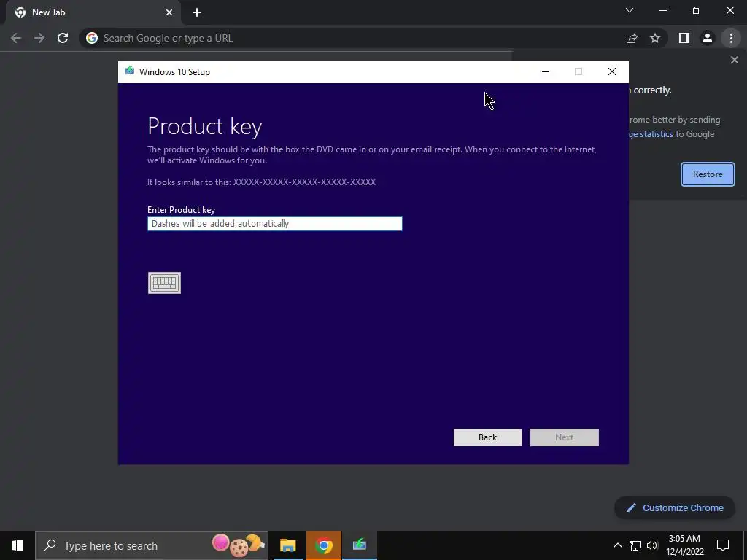The image size is (747, 560).
Task: Click the Restore button in Chrome popup
Action: [x=708, y=174]
